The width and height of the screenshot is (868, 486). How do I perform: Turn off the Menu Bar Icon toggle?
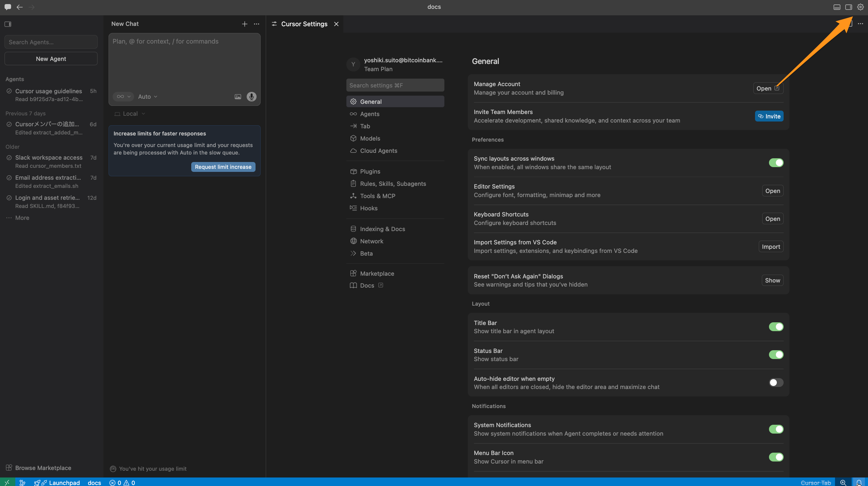tap(776, 457)
